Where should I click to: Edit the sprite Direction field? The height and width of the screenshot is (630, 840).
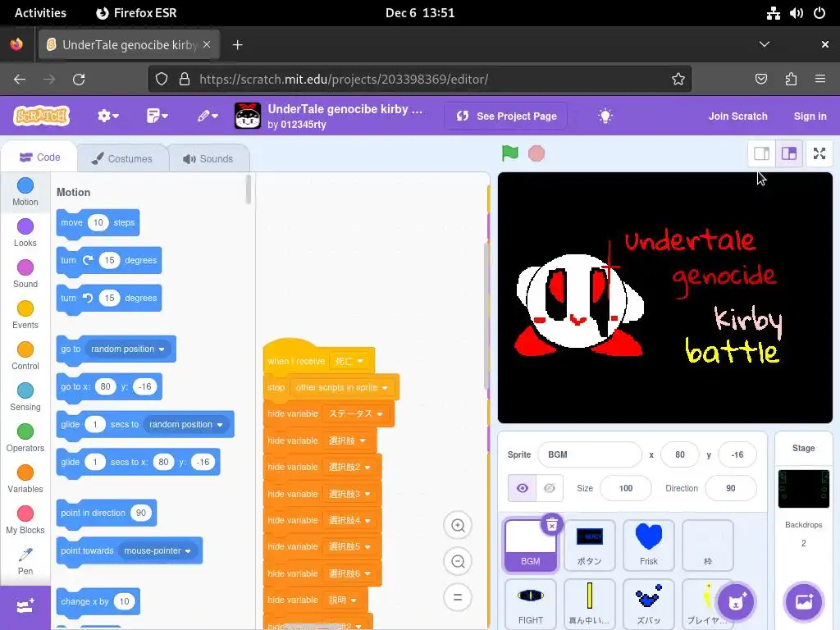pos(731,488)
